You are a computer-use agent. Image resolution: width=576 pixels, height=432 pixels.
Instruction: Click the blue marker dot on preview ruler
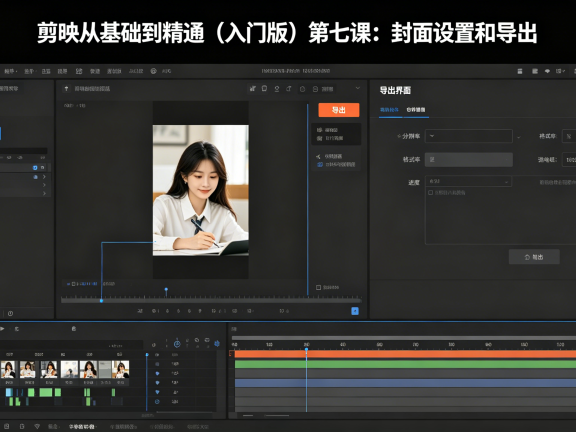pyautogui.click(x=101, y=300)
